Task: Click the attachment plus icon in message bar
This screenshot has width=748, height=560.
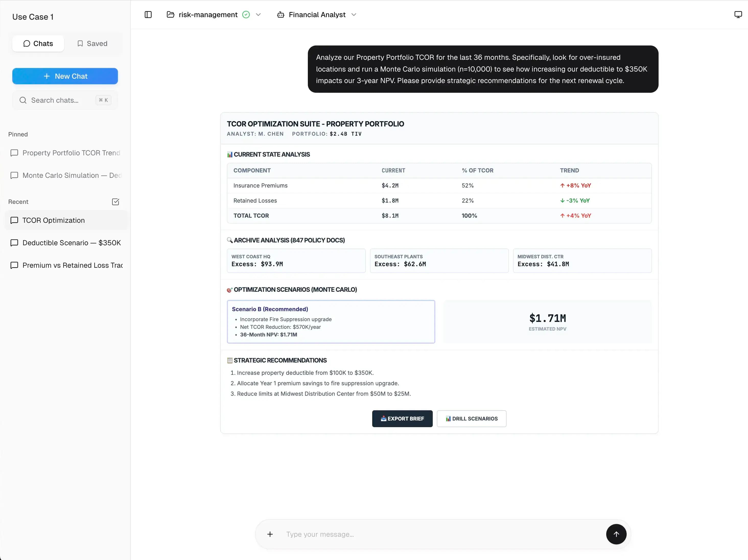Action: (270, 534)
